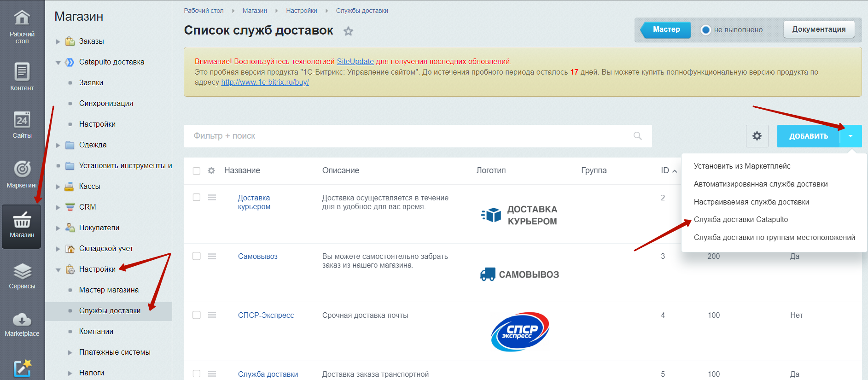Click the search magnifier in the filter
Screen dimensions: 868x380
point(637,136)
